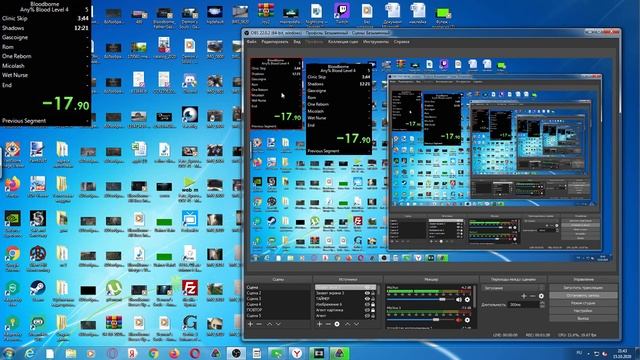Open source properties gear in Sources panel
640x360 pixels.
[337, 324]
